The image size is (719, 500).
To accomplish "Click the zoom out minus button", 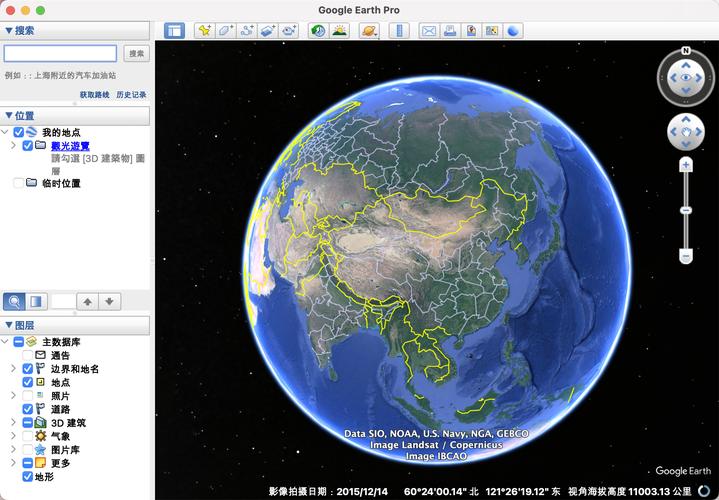I will (686, 256).
